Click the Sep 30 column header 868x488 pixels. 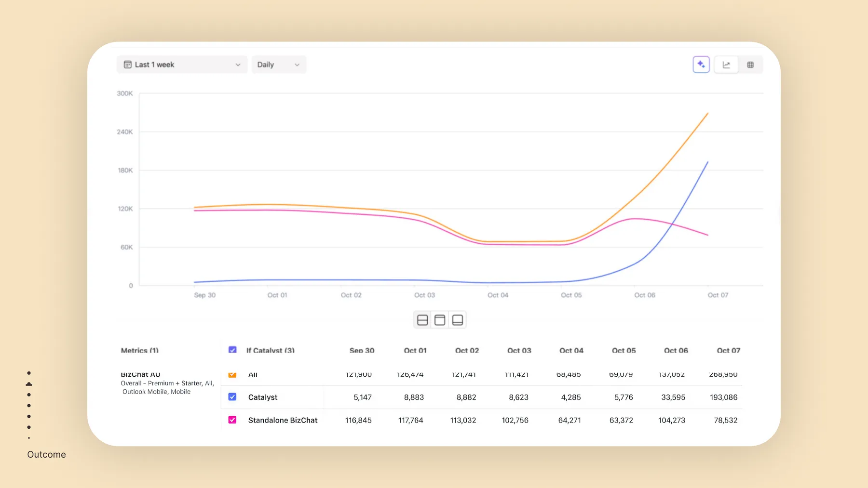[362, 350]
